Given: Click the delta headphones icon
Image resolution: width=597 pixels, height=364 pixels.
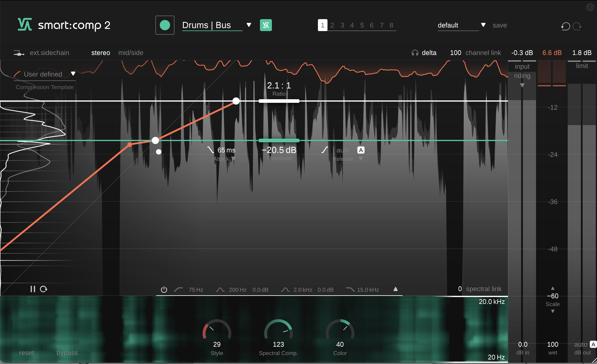Looking at the screenshot, I should pos(415,53).
